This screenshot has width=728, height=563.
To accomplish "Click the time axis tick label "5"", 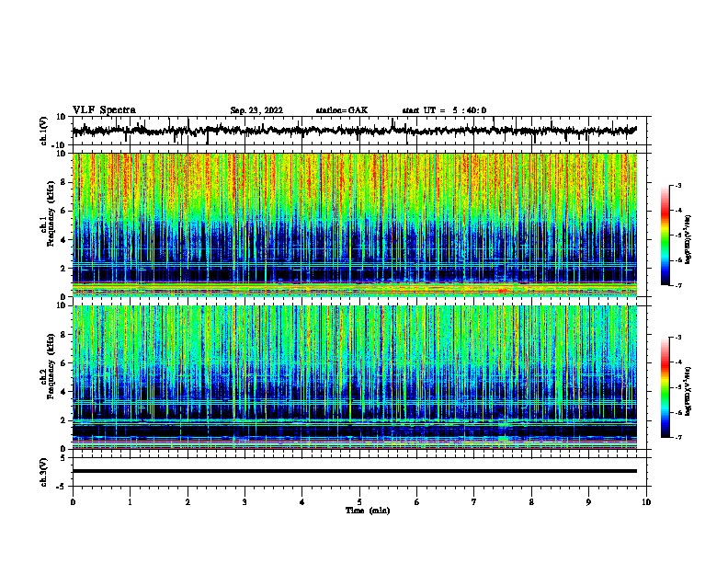I will (x=359, y=502).
